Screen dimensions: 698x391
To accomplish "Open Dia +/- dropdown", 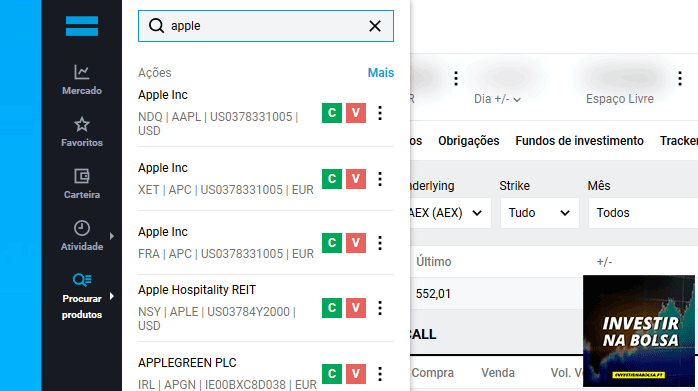I will tap(497, 99).
